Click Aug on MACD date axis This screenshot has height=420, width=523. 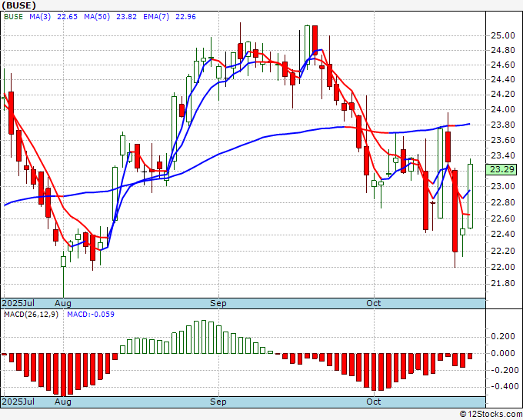63,402
